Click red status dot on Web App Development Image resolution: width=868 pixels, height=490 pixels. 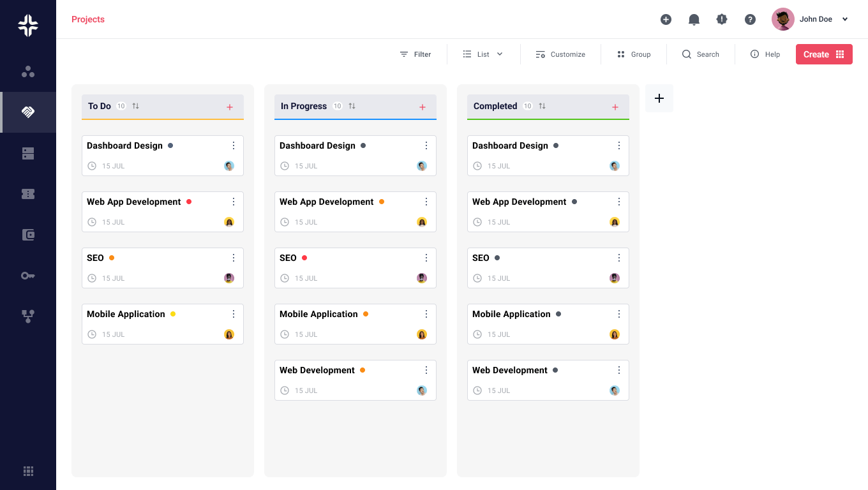click(189, 202)
